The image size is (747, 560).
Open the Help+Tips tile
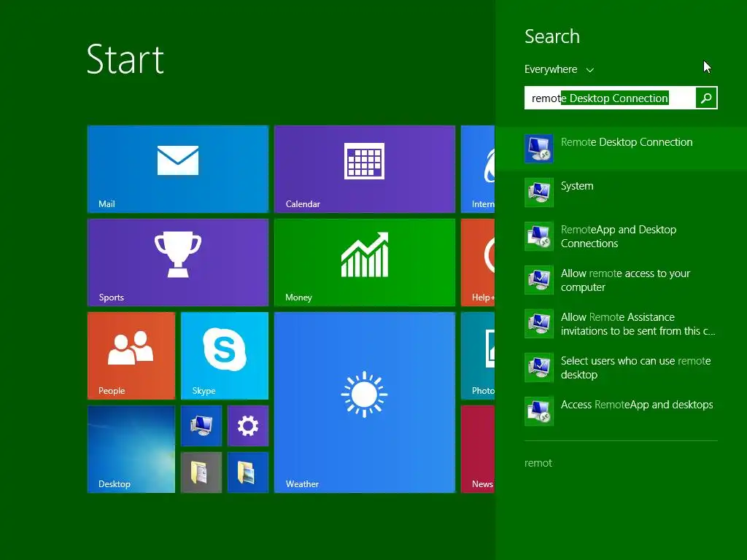(x=478, y=262)
